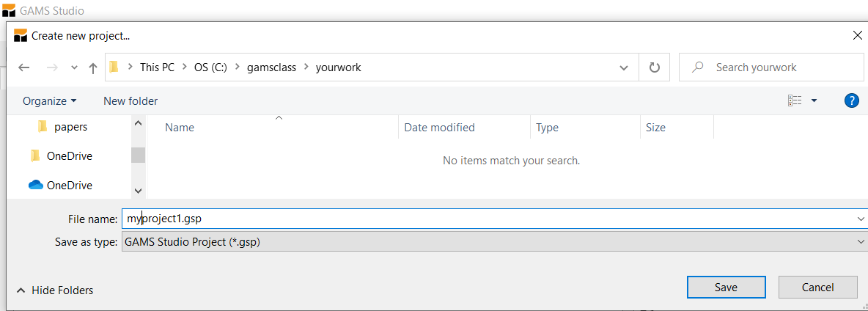Open the view options dropdown arrow
Viewport: 868px width, 311px height.
click(814, 100)
